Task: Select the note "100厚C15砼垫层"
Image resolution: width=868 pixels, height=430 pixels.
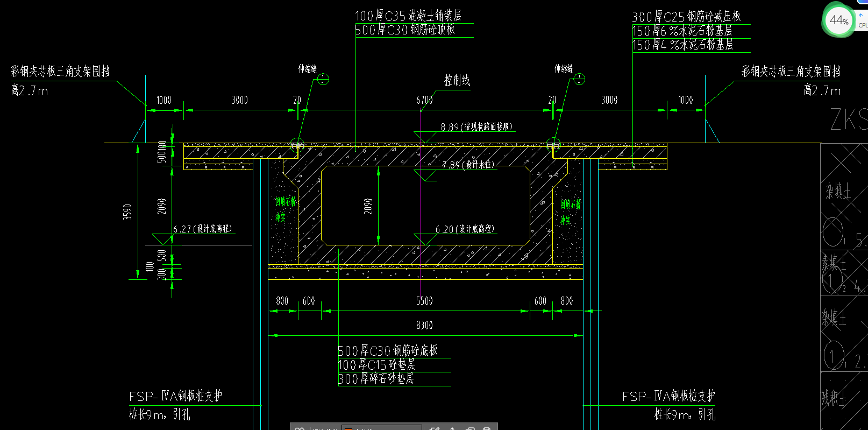Action: 376,365
